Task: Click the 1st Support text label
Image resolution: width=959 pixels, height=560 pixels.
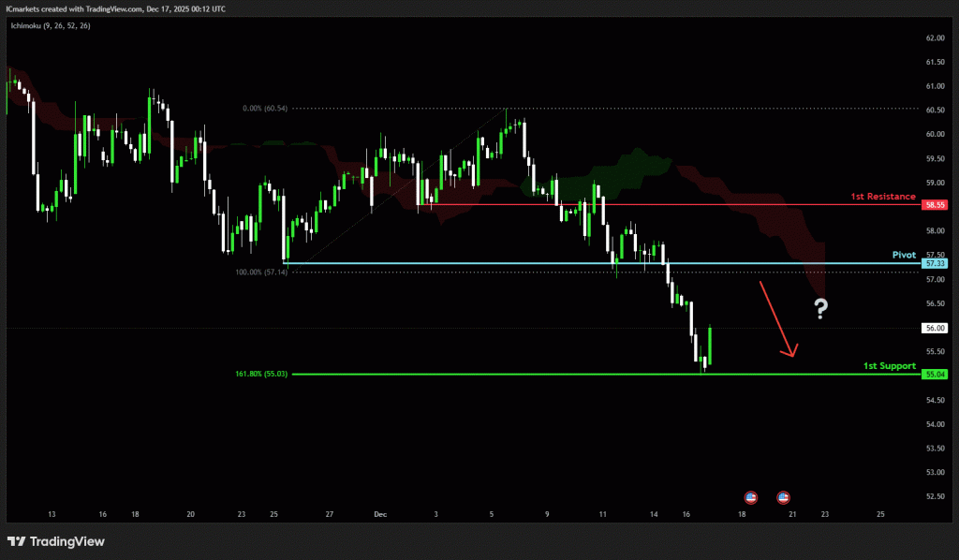Action: [889, 365]
